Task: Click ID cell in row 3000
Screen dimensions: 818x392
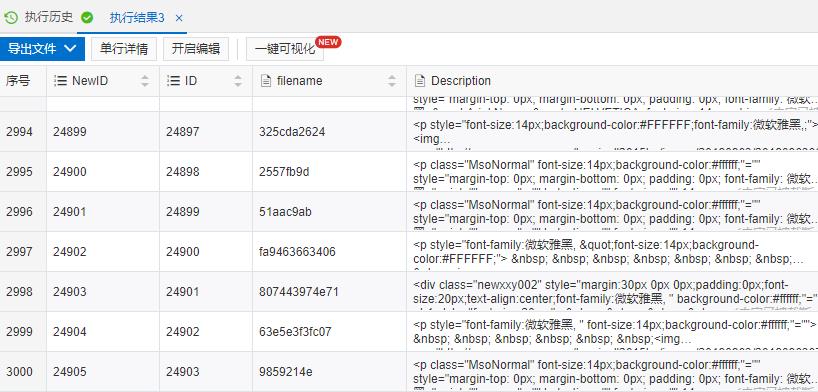Action: [x=206, y=371]
